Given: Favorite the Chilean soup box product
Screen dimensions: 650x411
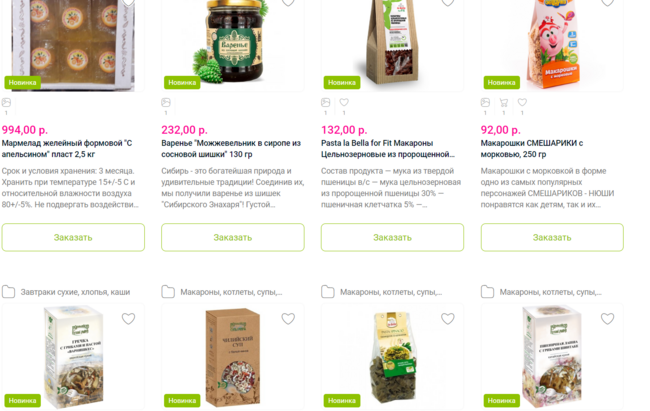Looking at the screenshot, I should tap(288, 319).
